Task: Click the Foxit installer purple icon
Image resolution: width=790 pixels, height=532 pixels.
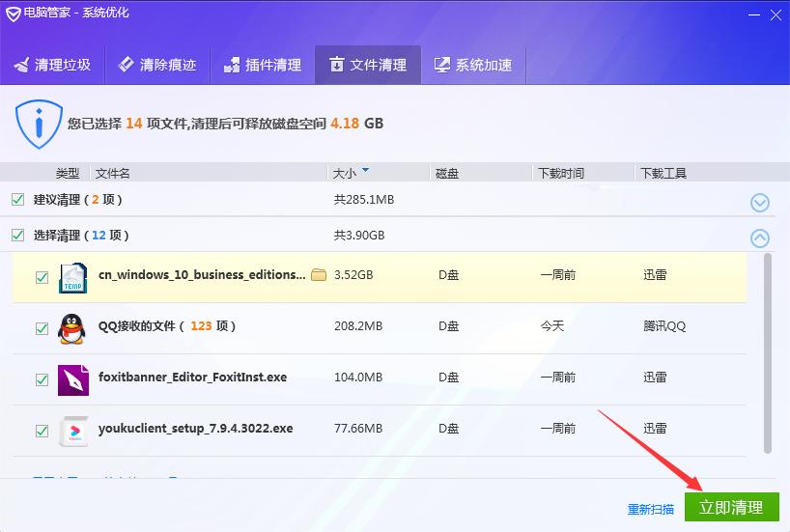Action: click(73, 379)
